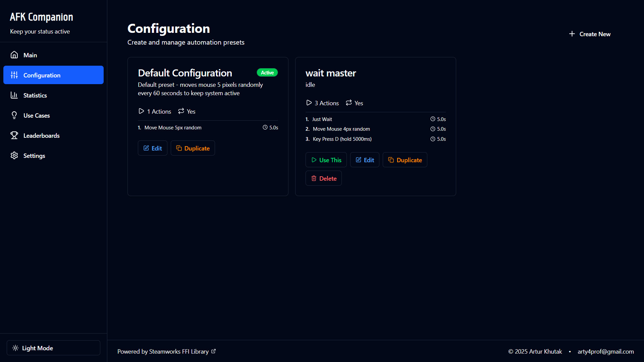Click the lightbulb Use Cases icon

click(x=14, y=115)
